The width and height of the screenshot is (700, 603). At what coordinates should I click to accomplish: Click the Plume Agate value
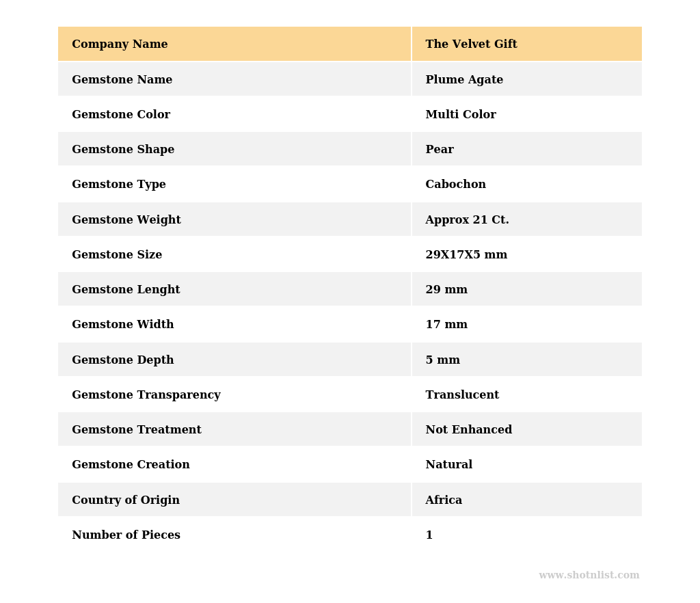point(464,80)
